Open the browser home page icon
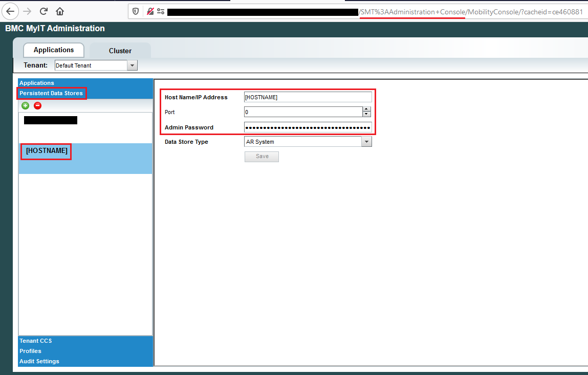Viewport: 588px width, 375px height. click(x=60, y=11)
